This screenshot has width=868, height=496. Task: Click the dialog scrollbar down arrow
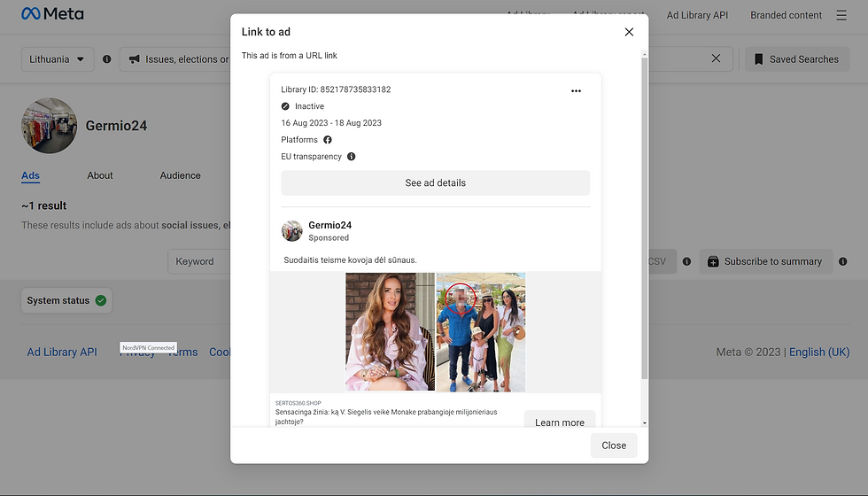(x=645, y=423)
